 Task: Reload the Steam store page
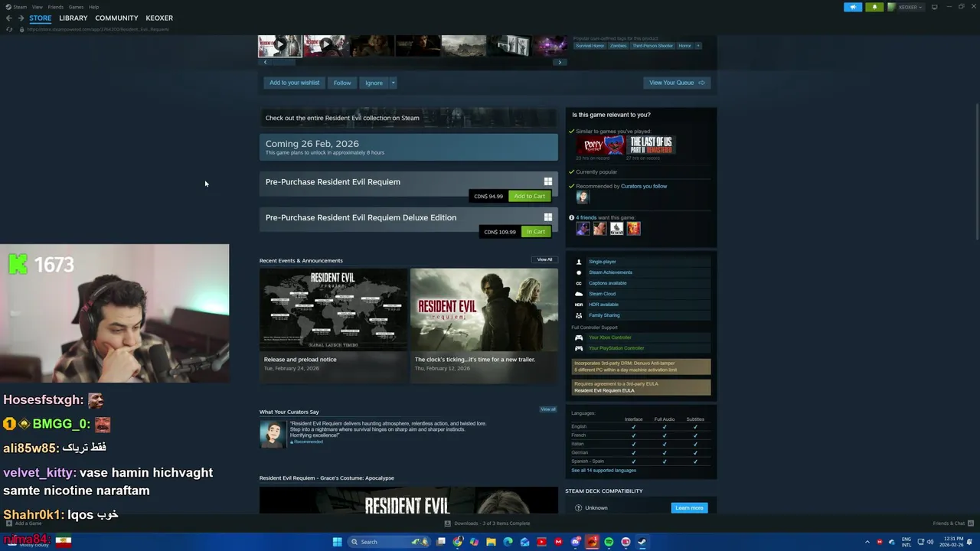click(x=9, y=29)
